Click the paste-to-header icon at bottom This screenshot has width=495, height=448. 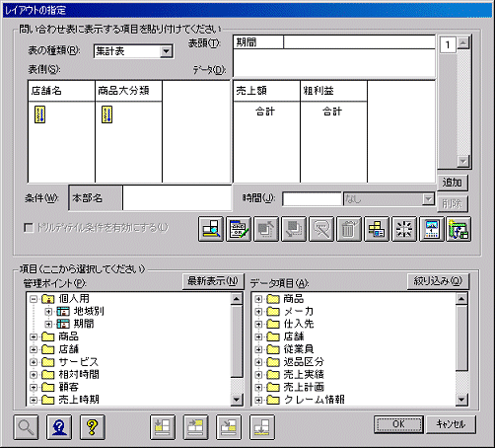196,427
